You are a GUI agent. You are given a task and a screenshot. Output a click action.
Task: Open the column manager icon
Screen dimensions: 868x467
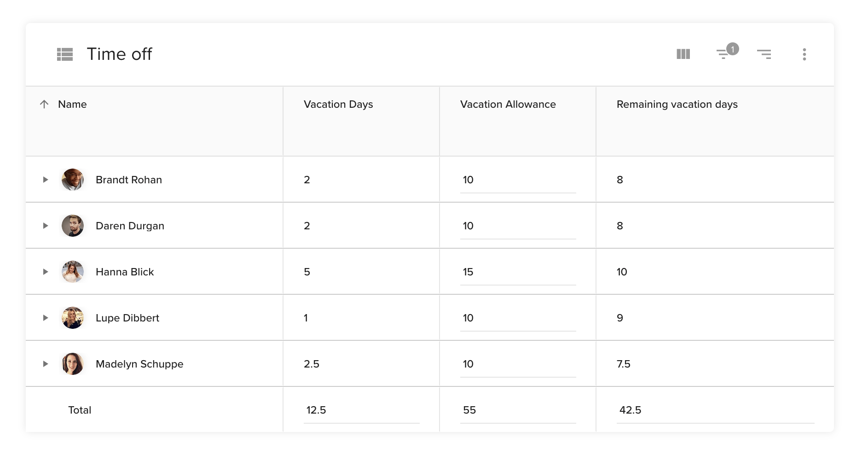pyautogui.click(x=683, y=54)
